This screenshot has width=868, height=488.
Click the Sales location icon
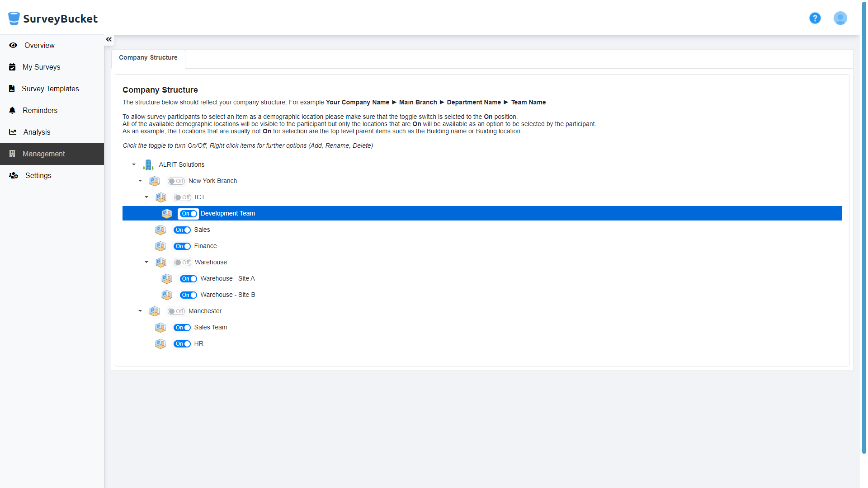(160, 230)
